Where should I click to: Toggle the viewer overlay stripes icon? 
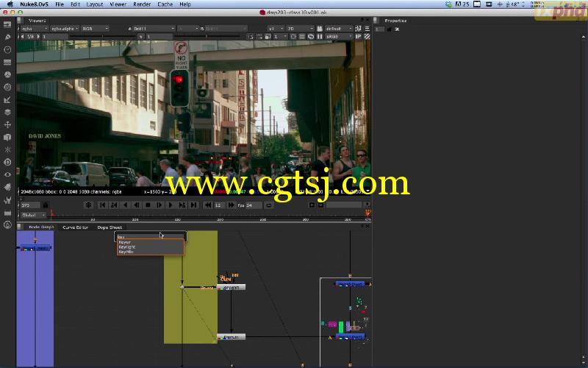[x=367, y=37]
